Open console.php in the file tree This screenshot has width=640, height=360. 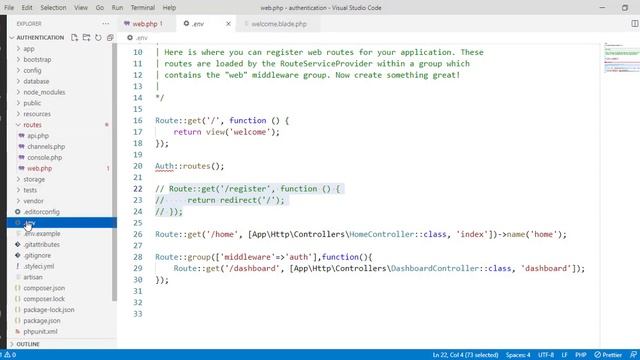(x=45, y=158)
